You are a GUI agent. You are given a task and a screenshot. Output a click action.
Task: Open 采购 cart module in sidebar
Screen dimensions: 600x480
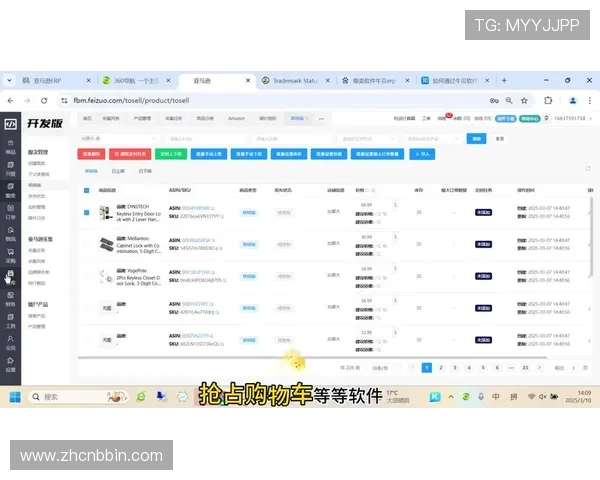click(x=10, y=256)
